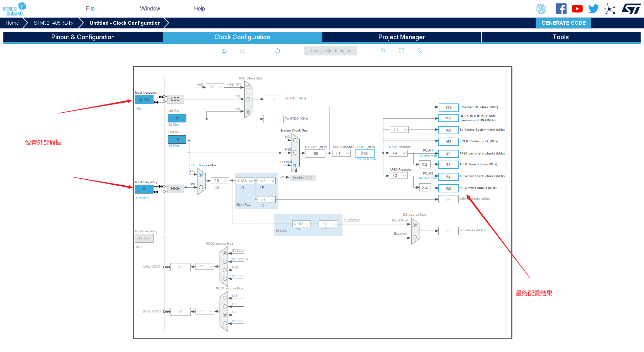Open the PLL X 168 multiplier dropdown

(x=245, y=181)
